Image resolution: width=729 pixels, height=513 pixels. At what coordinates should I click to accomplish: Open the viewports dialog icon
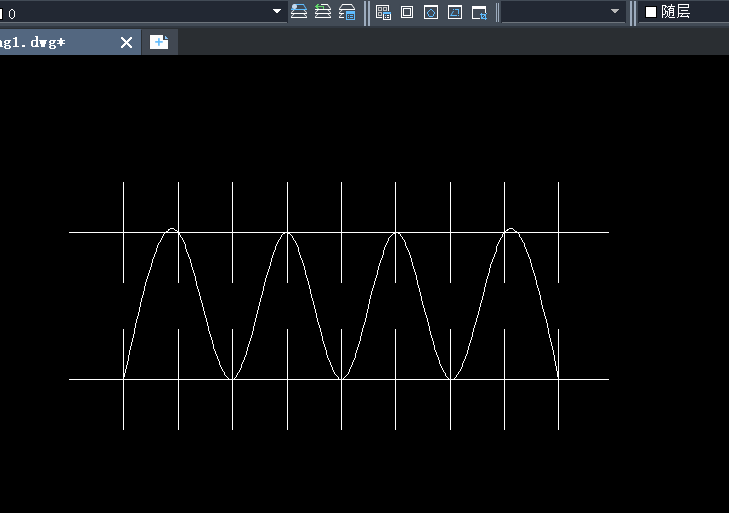pyautogui.click(x=383, y=13)
